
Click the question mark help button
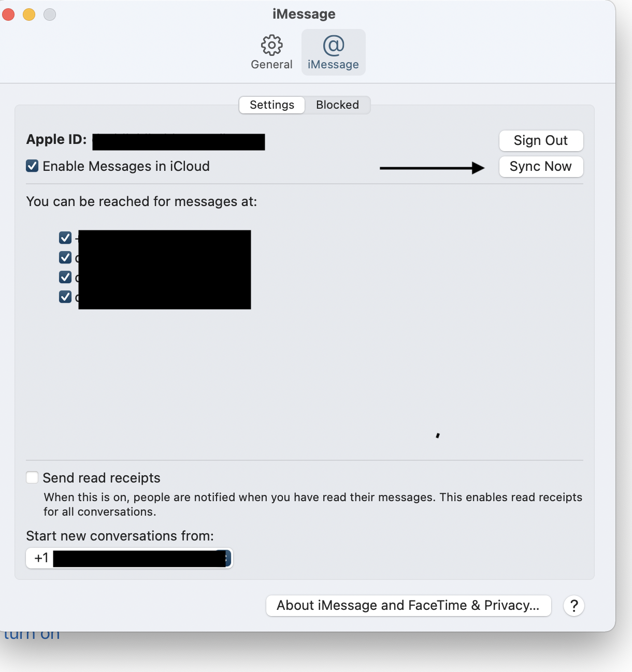tap(574, 606)
